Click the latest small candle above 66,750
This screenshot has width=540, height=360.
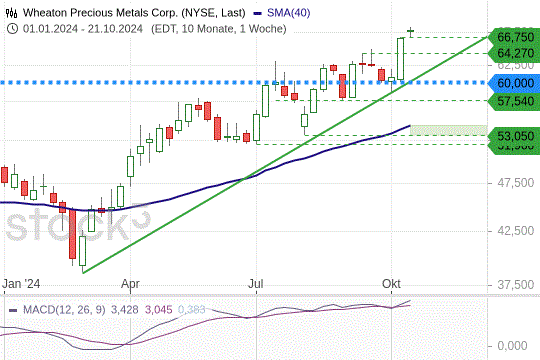[x=411, y=32]
